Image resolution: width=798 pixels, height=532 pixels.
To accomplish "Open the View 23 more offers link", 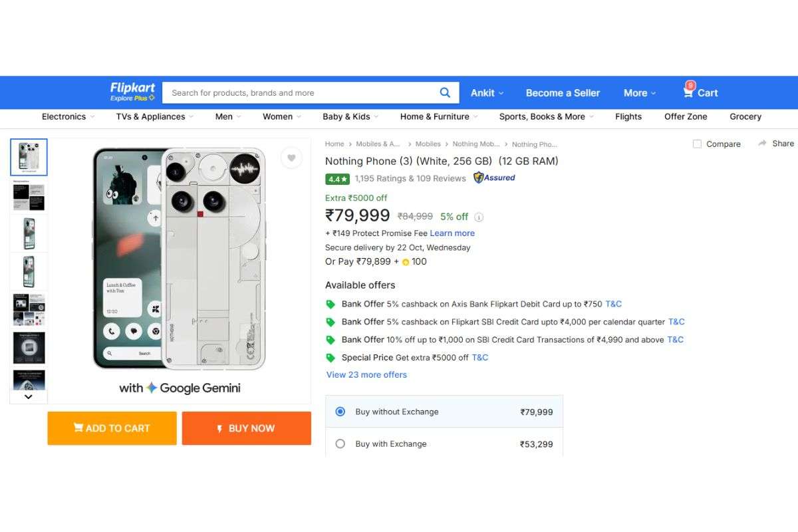I will point(366,374).
